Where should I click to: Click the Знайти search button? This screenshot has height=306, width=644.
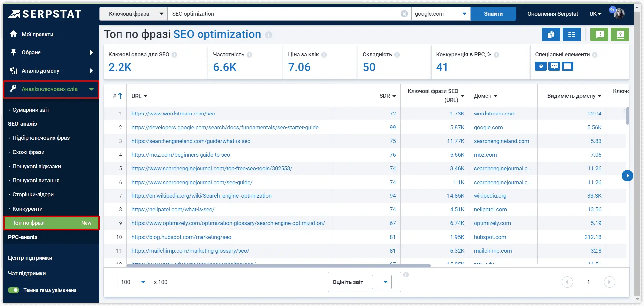click(493, 14)
